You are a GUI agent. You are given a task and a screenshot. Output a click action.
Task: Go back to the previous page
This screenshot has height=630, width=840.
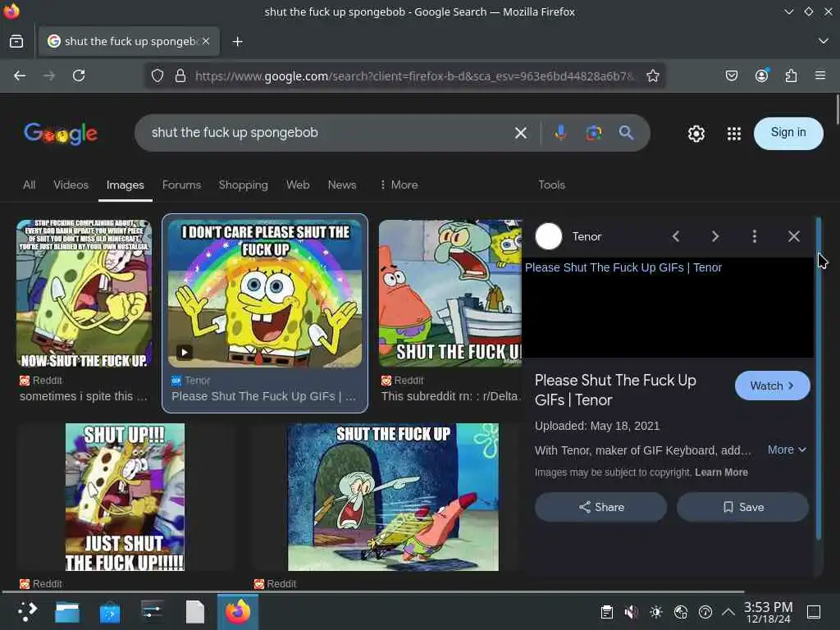pos(20,75)
